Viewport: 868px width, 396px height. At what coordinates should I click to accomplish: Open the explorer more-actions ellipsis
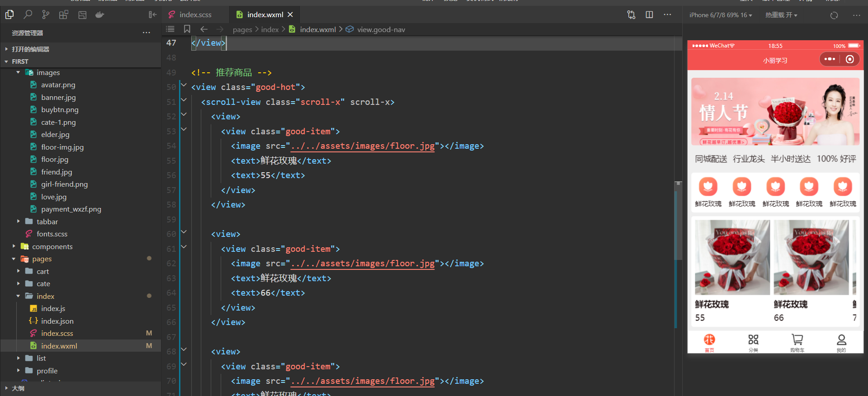tap(146, 33)
